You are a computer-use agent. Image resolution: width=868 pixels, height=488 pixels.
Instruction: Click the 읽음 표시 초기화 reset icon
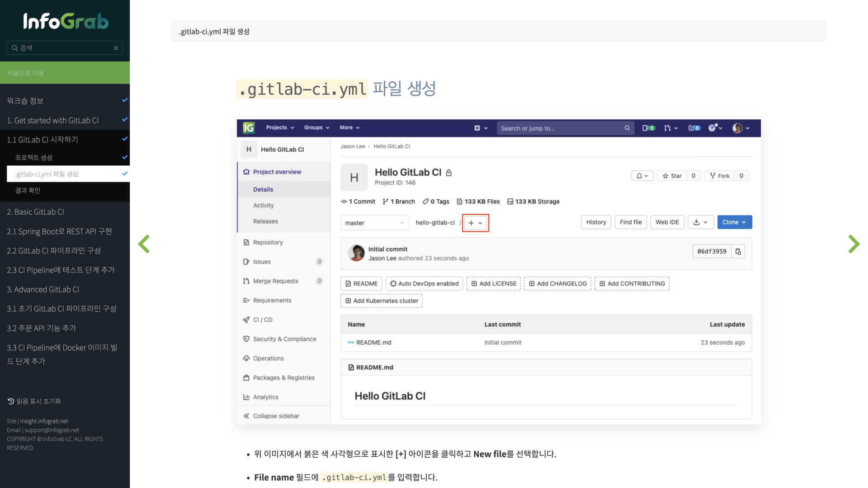point(11,401)
